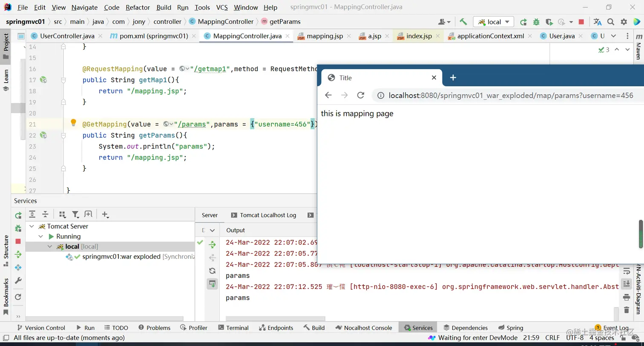Open the Version Control tool window
Screen dimensions: 644x346
coord(41,328)
